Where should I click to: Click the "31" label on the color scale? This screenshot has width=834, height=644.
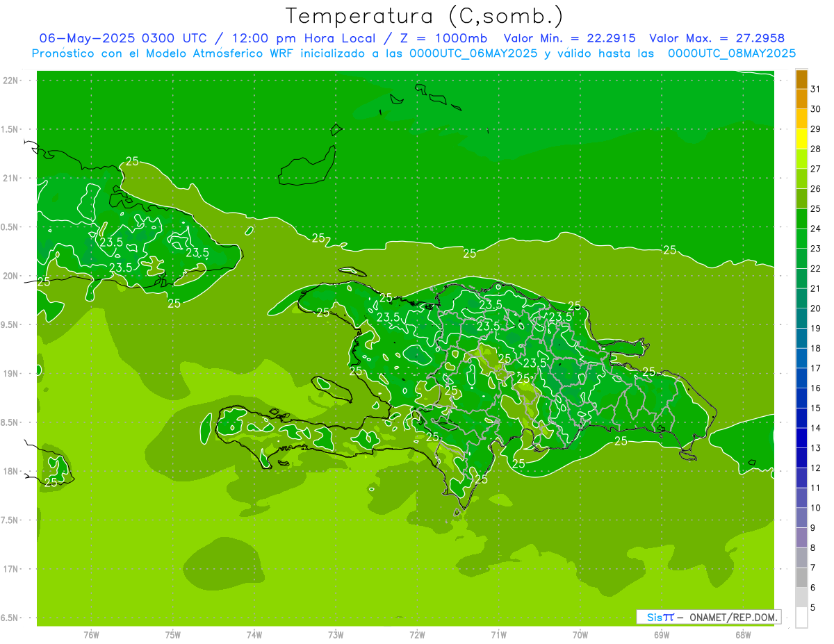pyautogui.click(x=815, y=89)
